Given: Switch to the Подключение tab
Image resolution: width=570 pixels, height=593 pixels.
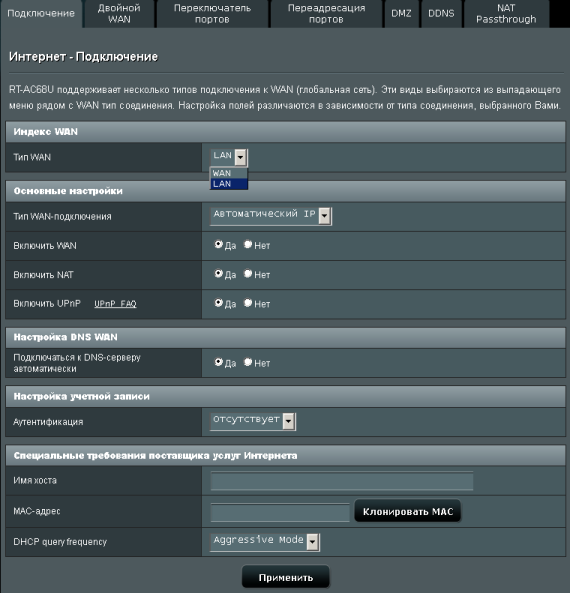Looking at the screenshot, I should click(x=41, y=14).
